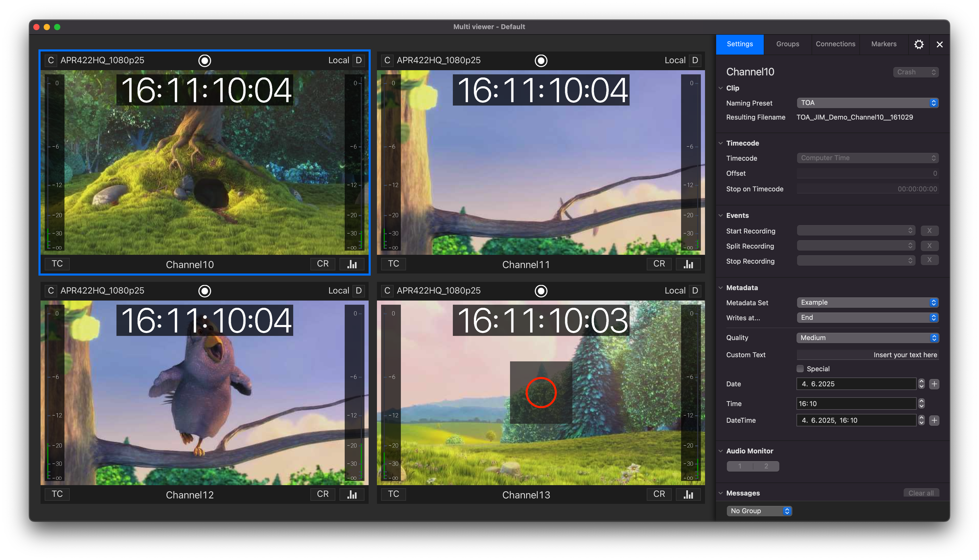Screen dimensions: 979x560
Task: Open the Naming Preset dropdown showing TOA
Action: tap(867, 103)
